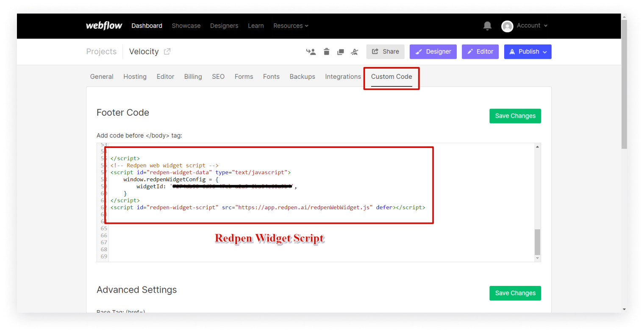644x333 pixels.
Task: Click the 'window.redpenWidgetConfig' code line
Action: [171, 180]
